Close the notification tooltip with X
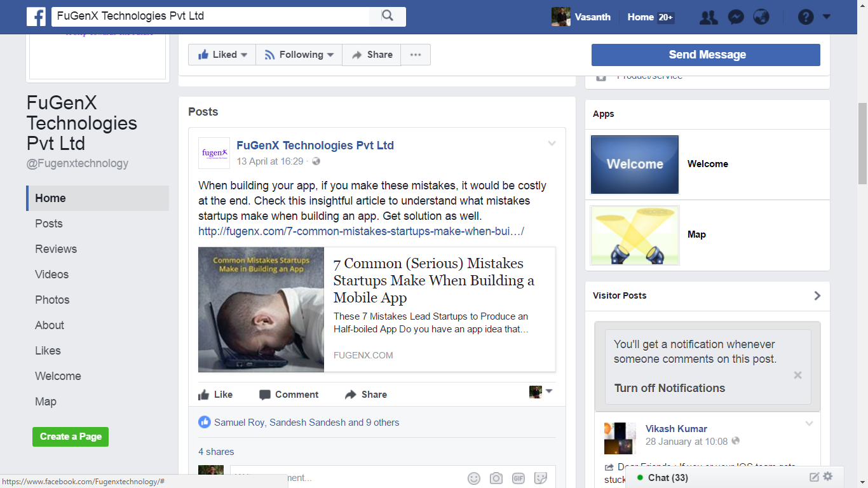Screen dimensions: 868x488 pos(797,376)
